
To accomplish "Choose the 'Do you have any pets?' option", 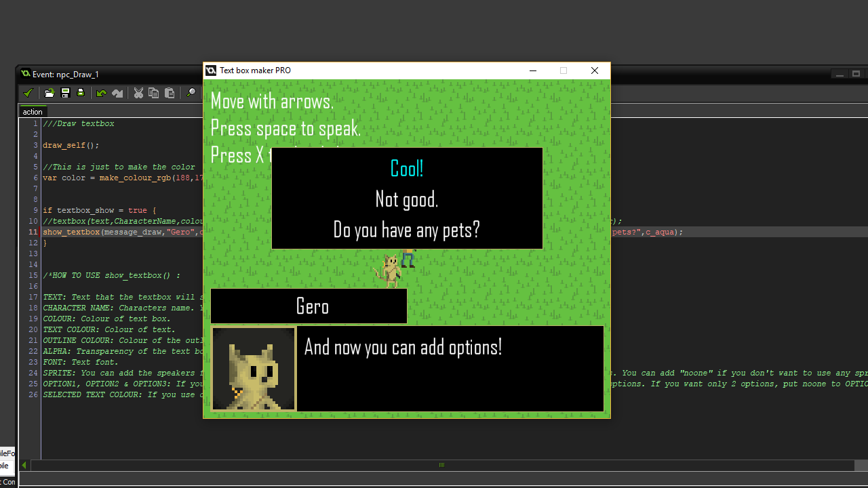I will point(406,230).
